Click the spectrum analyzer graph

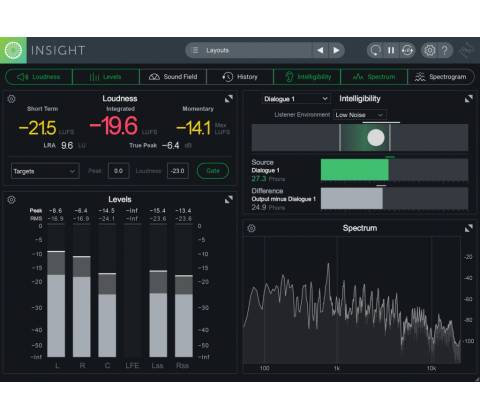(x=353, y=301)
